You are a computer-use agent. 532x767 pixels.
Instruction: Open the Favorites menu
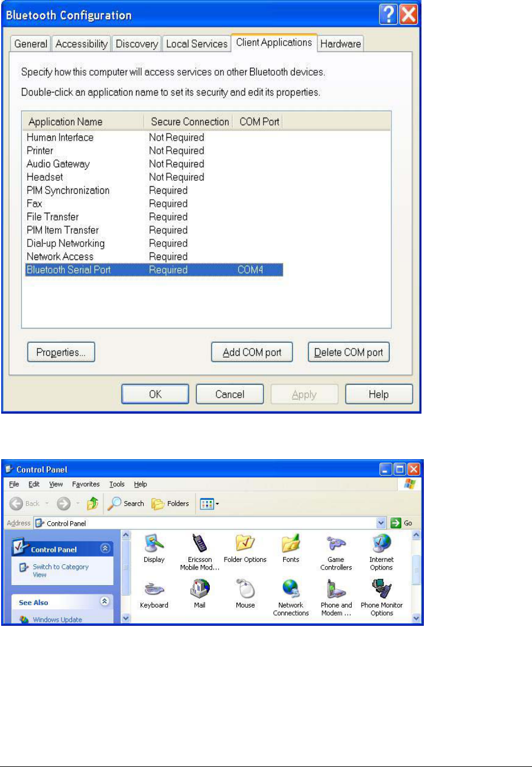[86, 484]
